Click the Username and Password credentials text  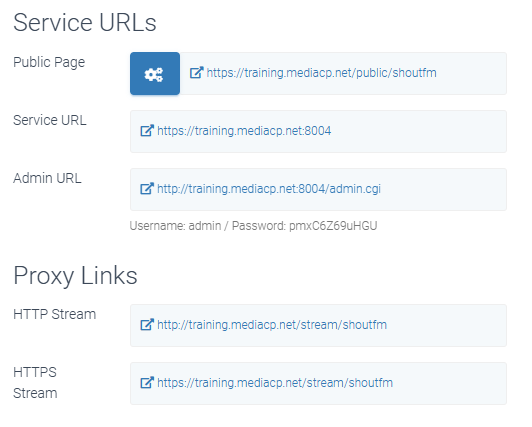click(253, 226)
